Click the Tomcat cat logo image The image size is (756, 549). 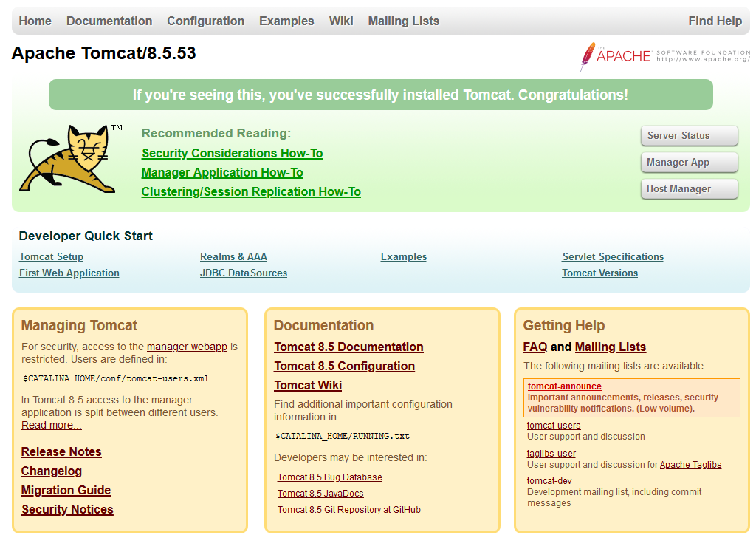[x=71, y=159]
